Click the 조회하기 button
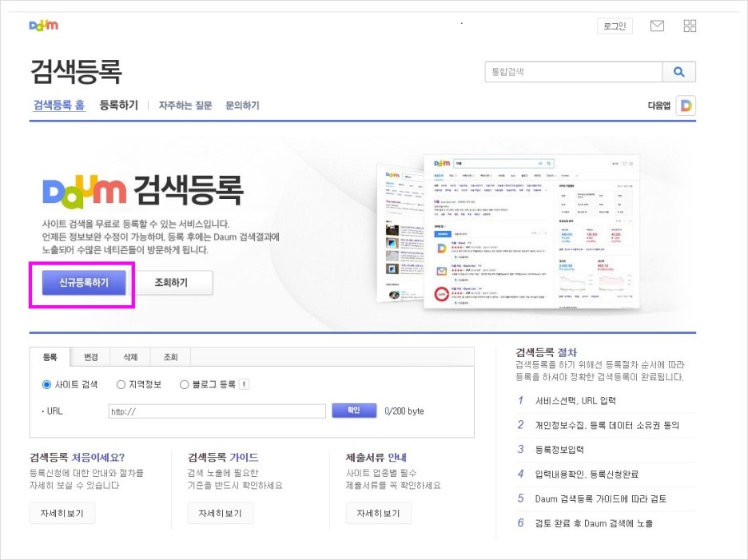This screenshot has height=560, width=748. coord(171,283)
